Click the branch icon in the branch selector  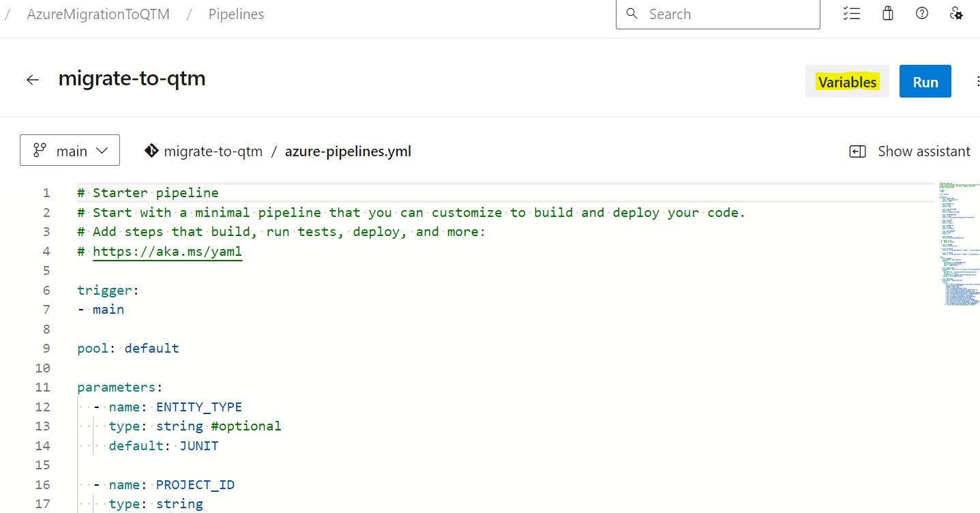coord(40,149)
